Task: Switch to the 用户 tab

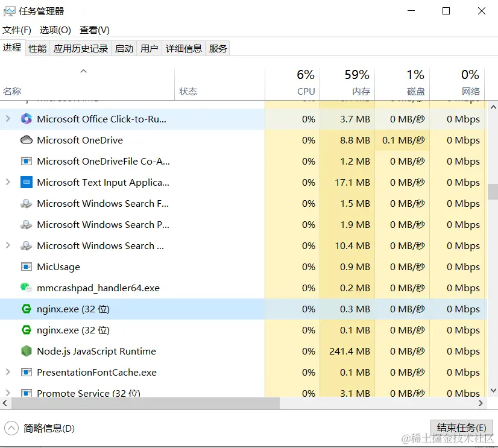Action: (x=150, y=49)
